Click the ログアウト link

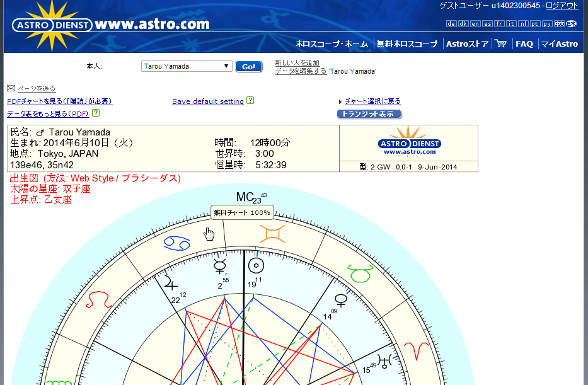tap(562, 5)
